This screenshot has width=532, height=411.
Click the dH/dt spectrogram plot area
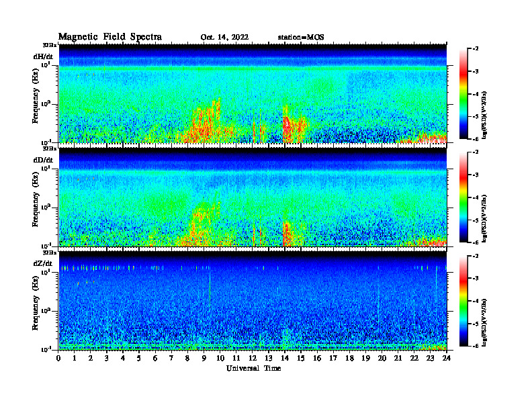point(253,93)
